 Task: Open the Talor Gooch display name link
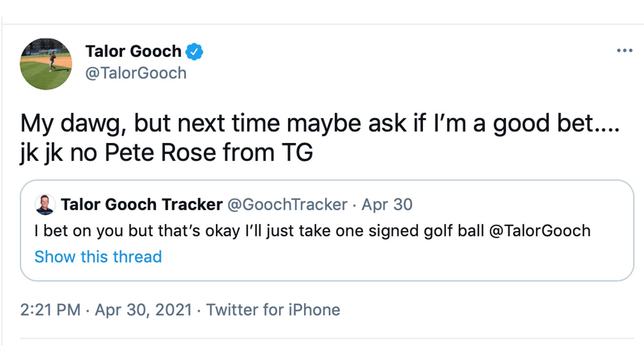(133, 51)
